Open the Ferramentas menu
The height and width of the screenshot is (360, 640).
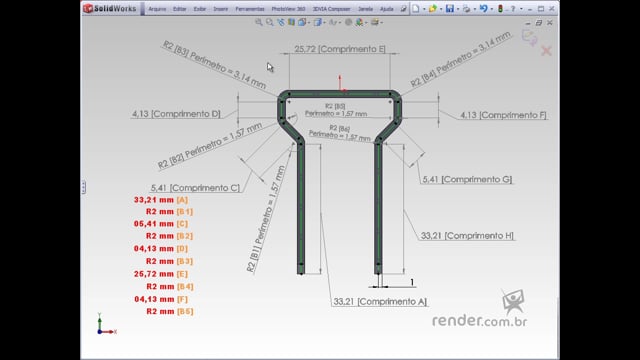[250, 9]
